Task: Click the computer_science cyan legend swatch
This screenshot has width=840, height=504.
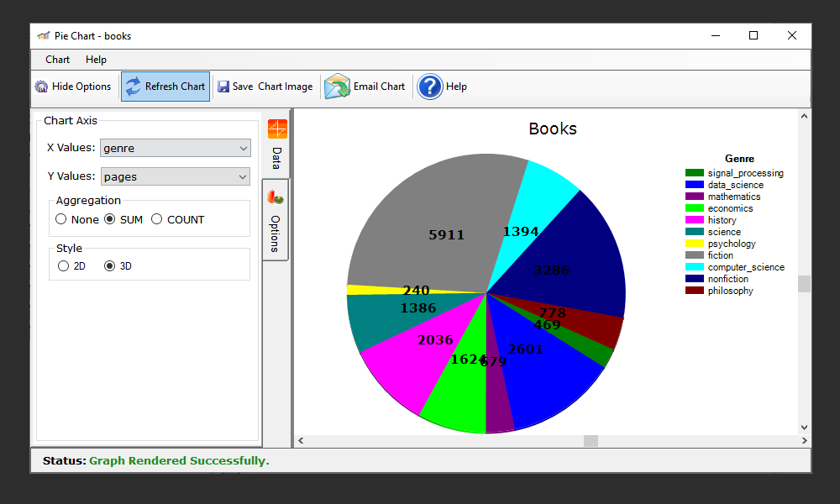Action: coord(695,267)
